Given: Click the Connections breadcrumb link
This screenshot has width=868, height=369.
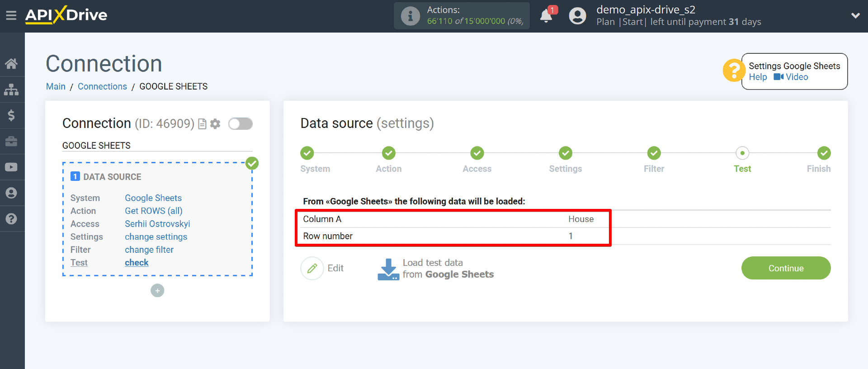Looking at the screenshot, I should point(102,86).
